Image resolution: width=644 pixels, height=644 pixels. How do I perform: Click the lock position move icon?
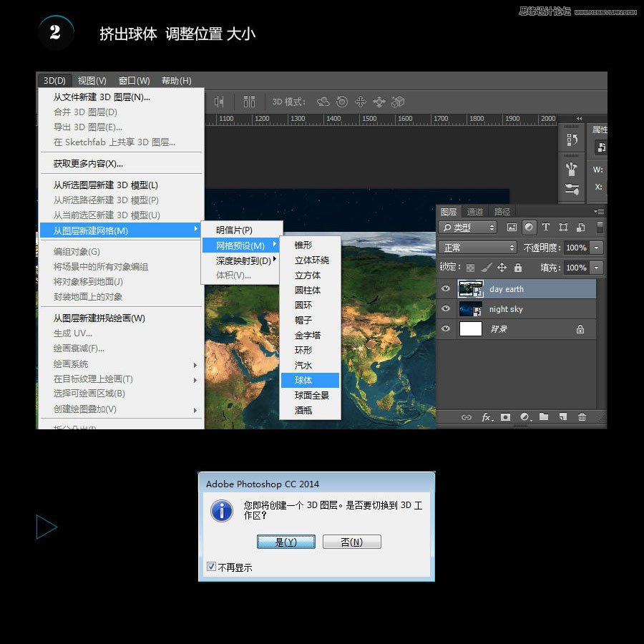point(502,268)
